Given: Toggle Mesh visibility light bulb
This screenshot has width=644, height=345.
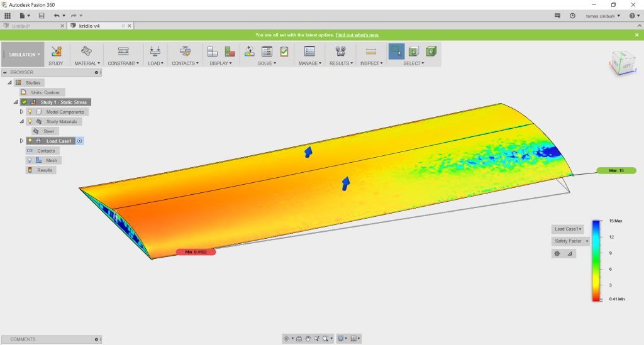Looking at the screenshot, I should (x=30, y=160).
